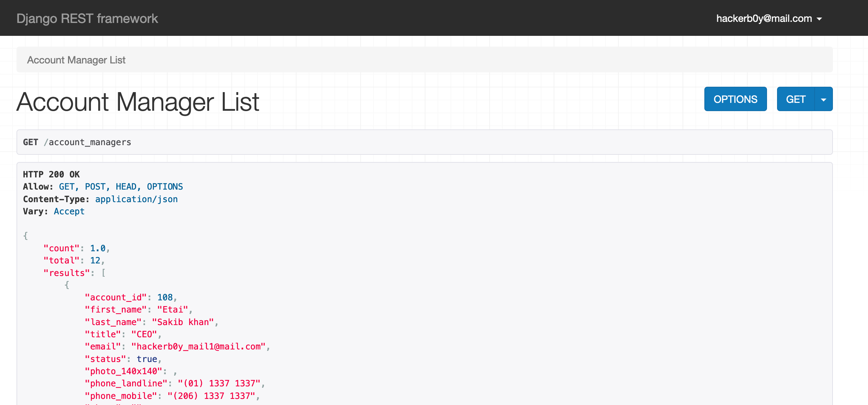Screen dimensions: 868x405
Task: Go to Django REST framework home link
Action: [87, 19]
